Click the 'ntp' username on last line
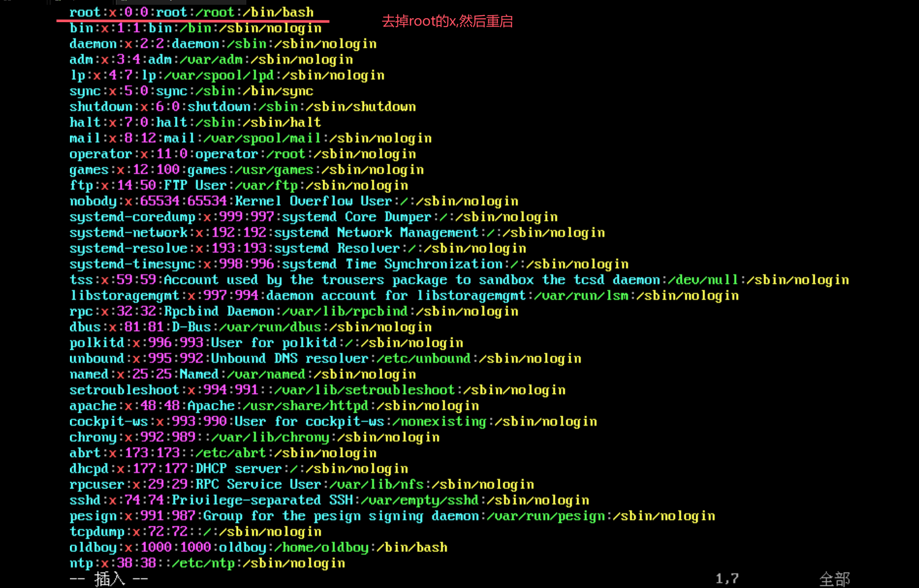The height and width of the screenshot is (588, 919). 81,563
